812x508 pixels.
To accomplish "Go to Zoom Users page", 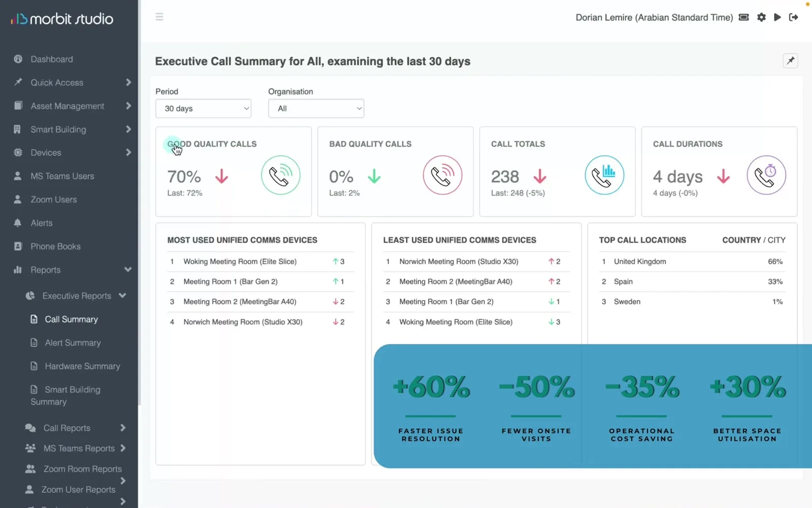I will click(x=53, y=200).
